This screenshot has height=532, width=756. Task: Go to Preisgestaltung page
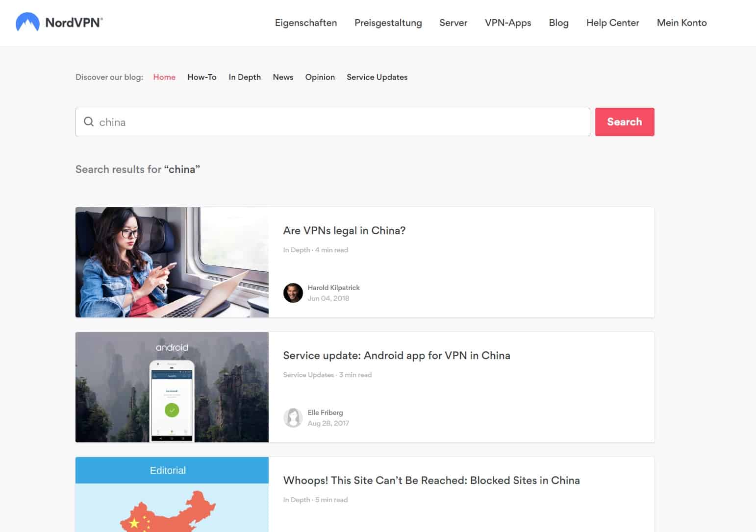388,23
